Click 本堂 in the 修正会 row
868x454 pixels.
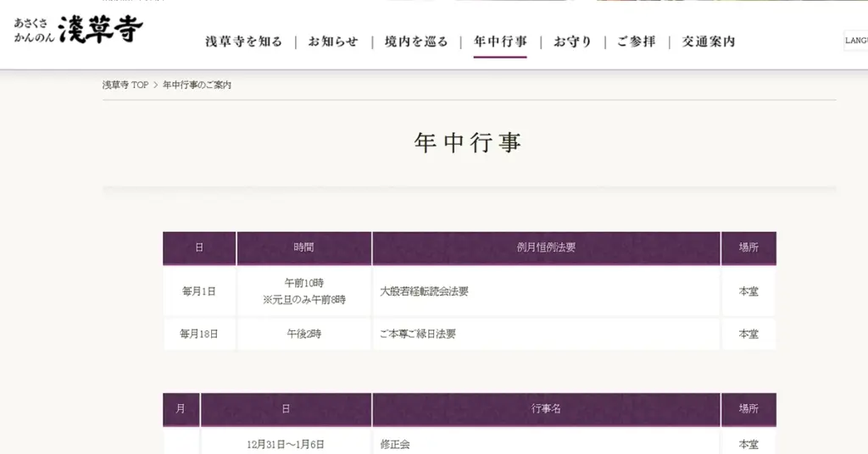pyautogui.click(x=748, y=442)
